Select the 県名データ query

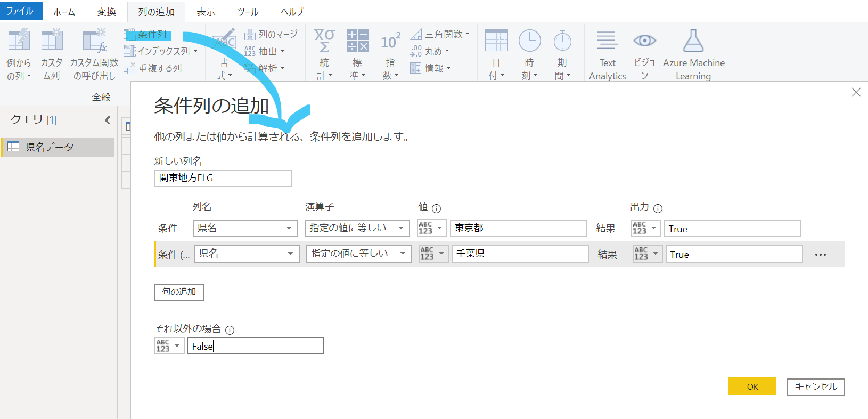[58, 148]
